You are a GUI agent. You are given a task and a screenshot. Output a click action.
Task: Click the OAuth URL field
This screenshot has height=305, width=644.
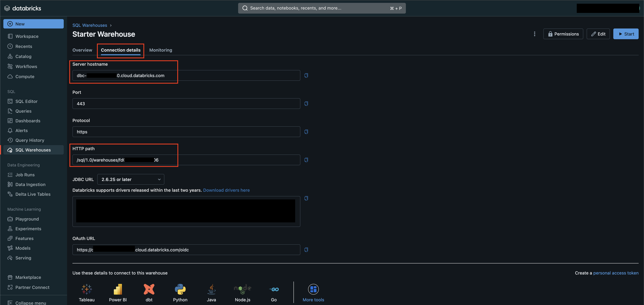(186, 250)
